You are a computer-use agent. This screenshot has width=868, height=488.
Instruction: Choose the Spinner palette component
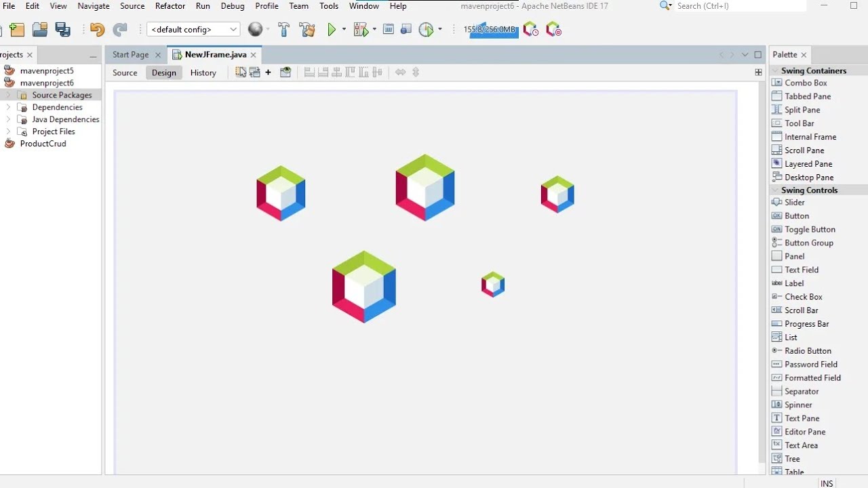click(x=797, y=405)
